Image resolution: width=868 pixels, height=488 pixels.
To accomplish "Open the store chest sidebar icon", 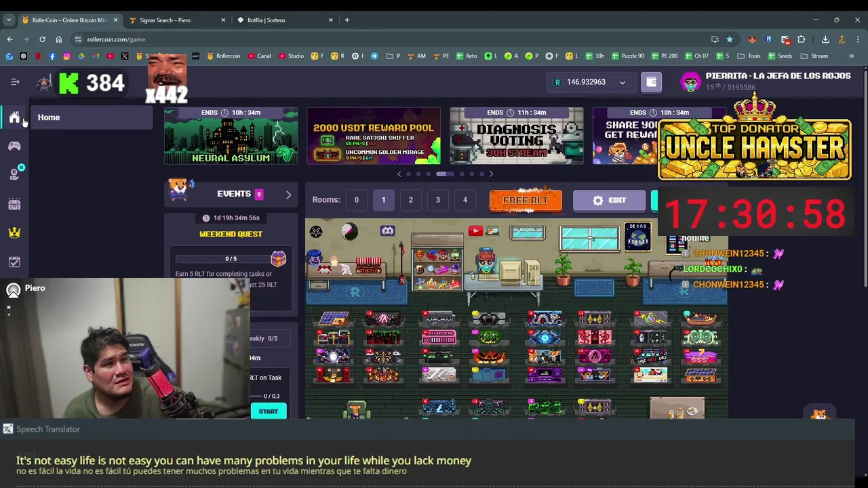I will coord(14,203).
